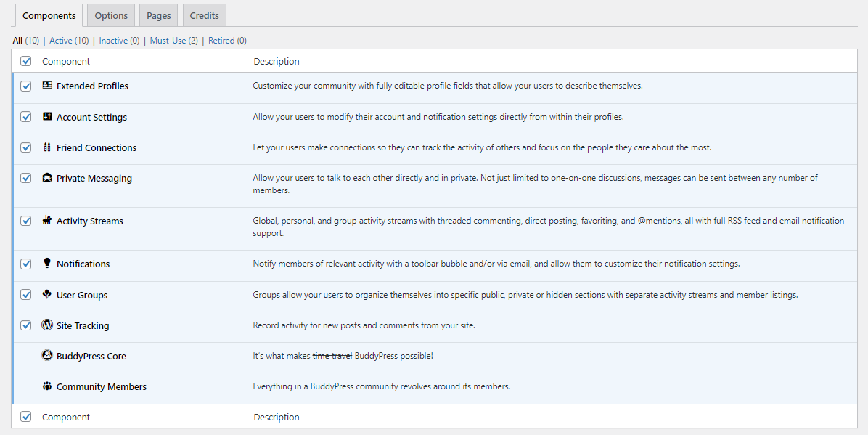868x435 pixels.
Task: Open the Options tab
Action: [111, 15]
